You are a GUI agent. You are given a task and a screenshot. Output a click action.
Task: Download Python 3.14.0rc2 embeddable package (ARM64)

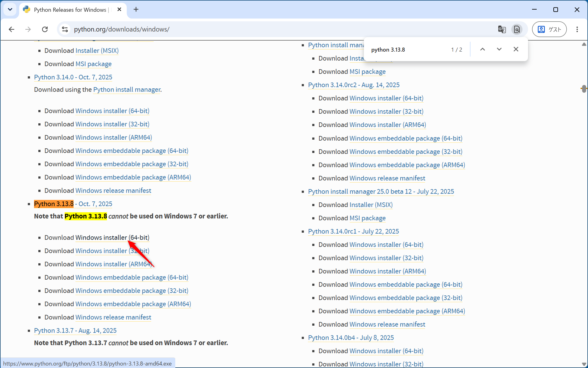(407, 165)
